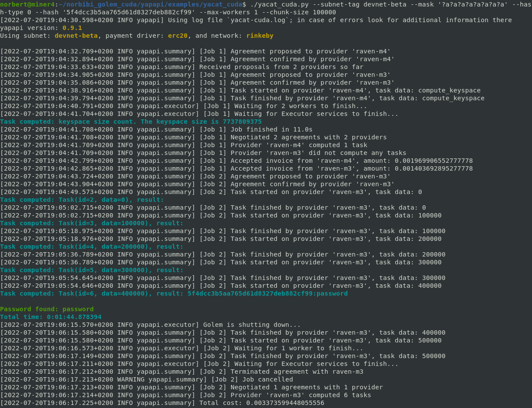Click the yapapi version 0.9.1
This screenshot has height=408, width=532.
72,28
